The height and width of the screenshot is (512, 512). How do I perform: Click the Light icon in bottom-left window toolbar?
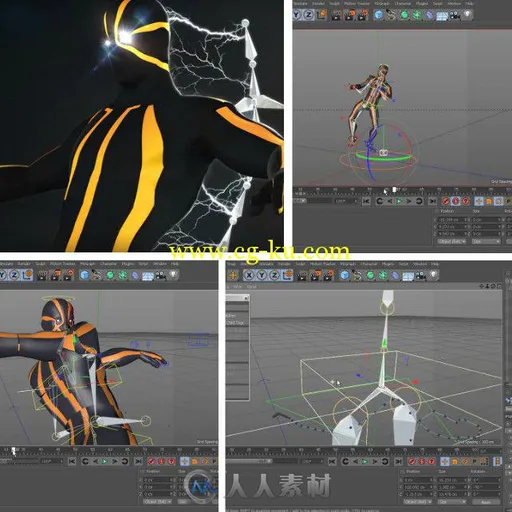(x=173, y=274)
